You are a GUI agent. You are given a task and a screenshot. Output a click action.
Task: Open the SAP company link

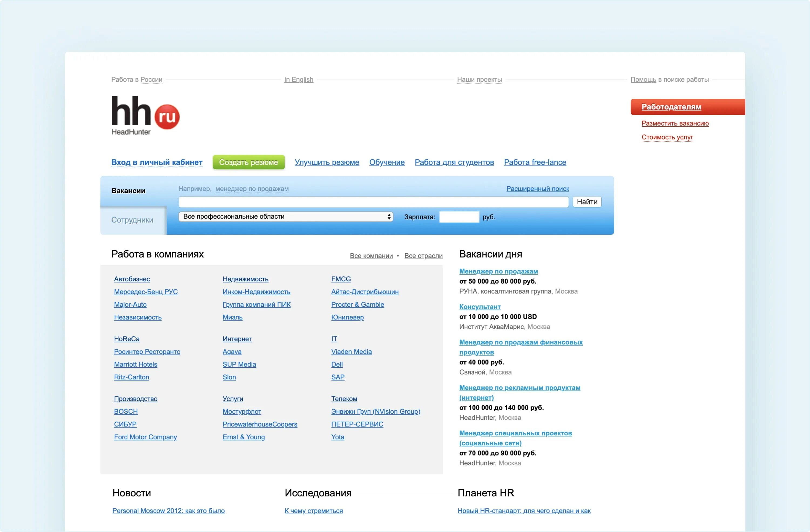(337, 377)
